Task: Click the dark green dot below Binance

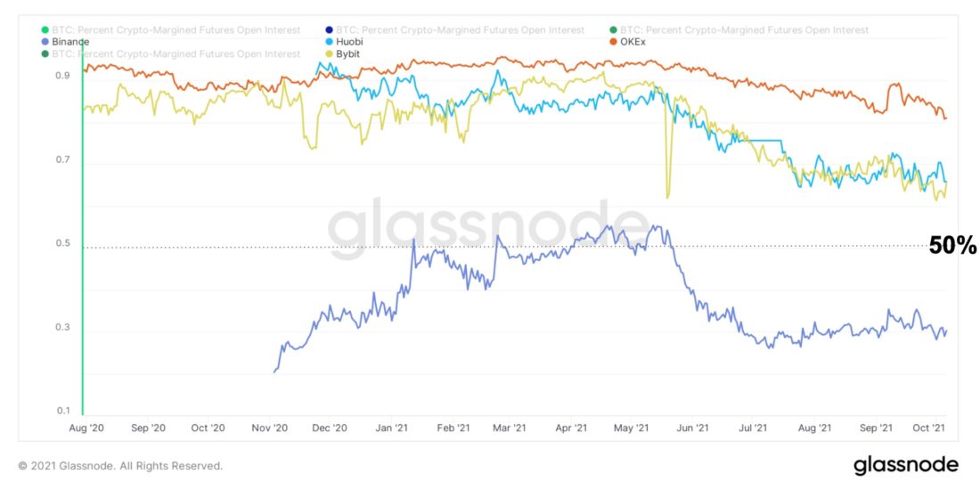Action: pos(45,53)
